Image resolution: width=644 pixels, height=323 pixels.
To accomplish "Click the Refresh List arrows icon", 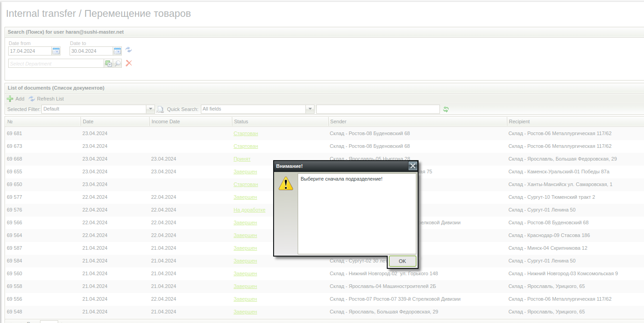I will coord(32,99).
